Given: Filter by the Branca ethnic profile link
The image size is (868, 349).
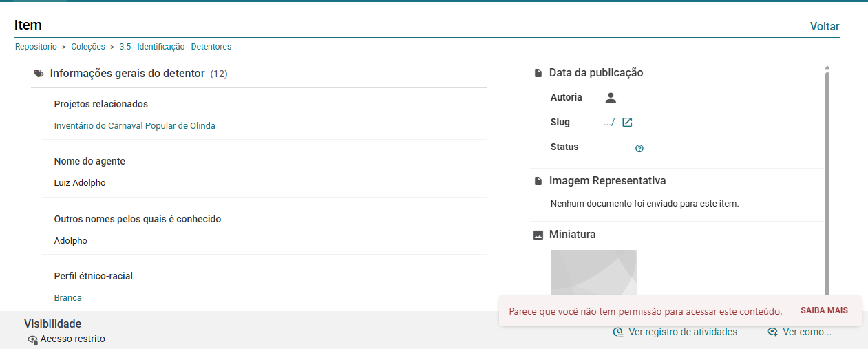Looking at the screenshot, I should (x=68, y=298).
